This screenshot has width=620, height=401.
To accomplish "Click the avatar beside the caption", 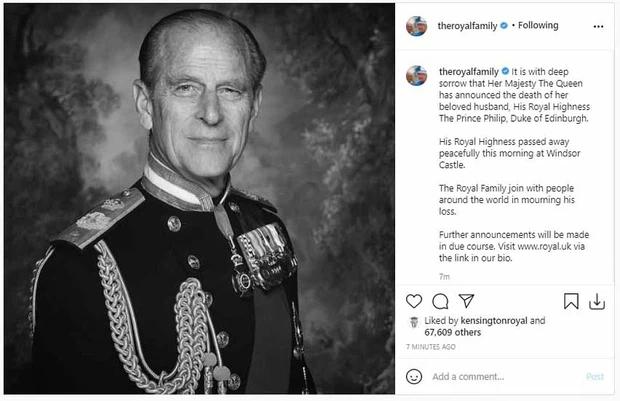I will [417, 75].
